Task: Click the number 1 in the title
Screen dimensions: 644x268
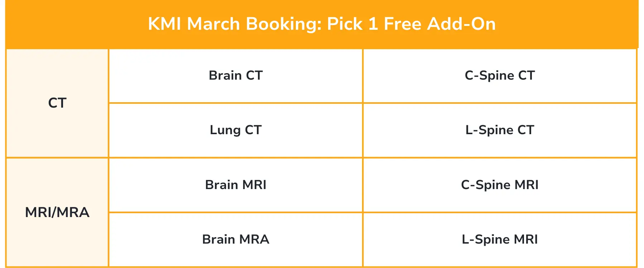Action: (x=373, y=24)
